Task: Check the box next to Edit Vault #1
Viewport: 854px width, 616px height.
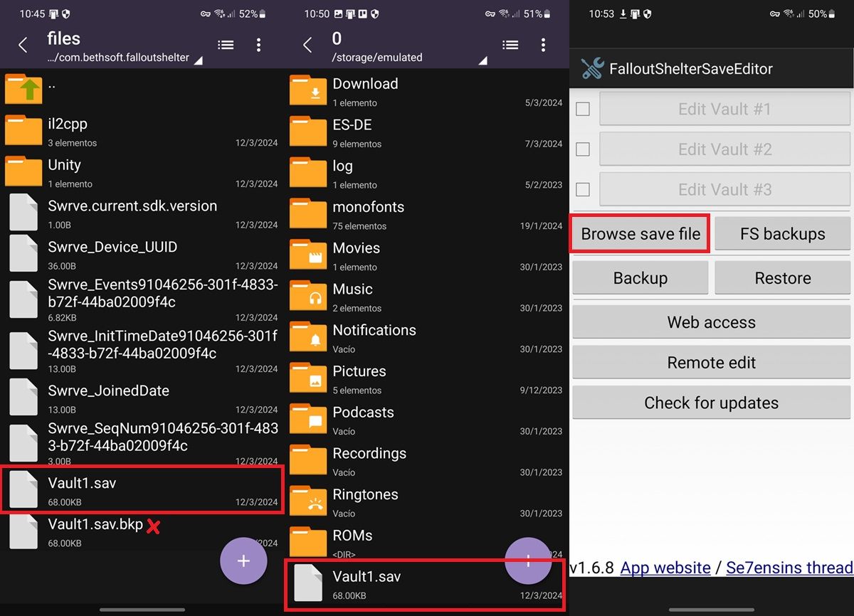Action: (x=582, y=109)
